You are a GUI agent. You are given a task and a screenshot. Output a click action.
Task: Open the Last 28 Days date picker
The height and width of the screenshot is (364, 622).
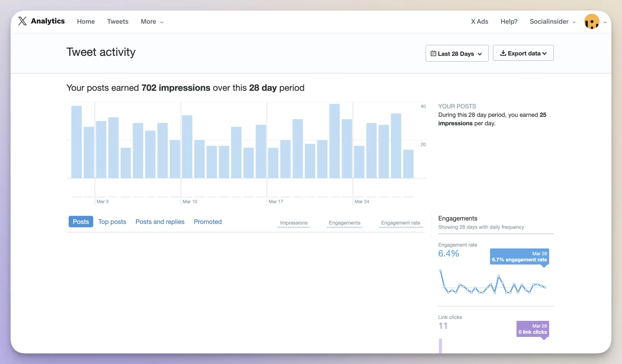tap(457, 53)
